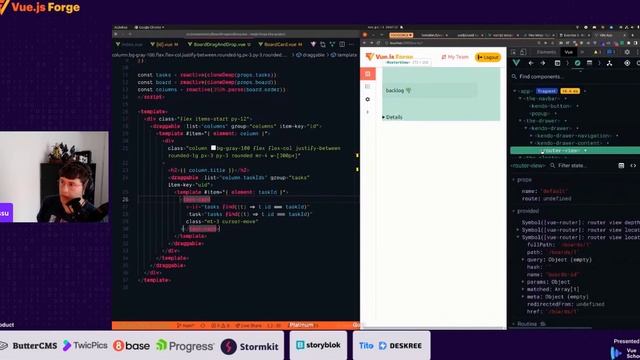Click the redirectedFrom: undefined row
Image resolution: width=640 pixels, height=360 pixels.
pyautogui.click(x=565, y=304)
